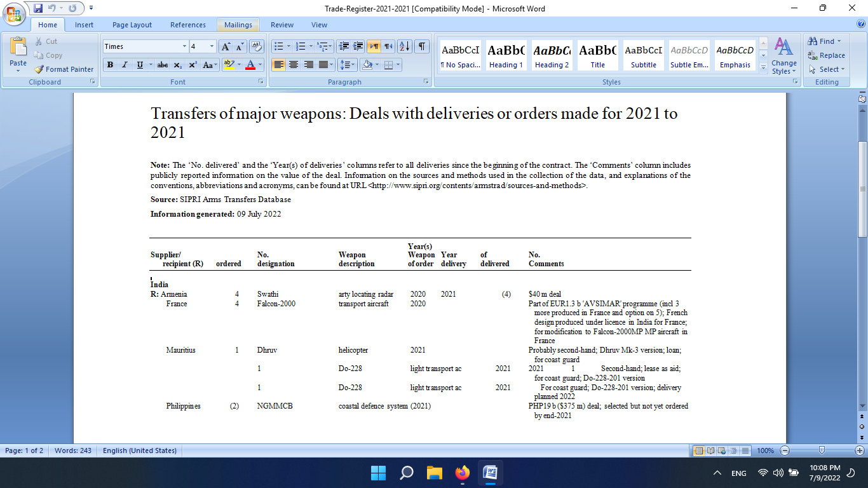
Task: Open the Page Layout tab
Action: pos(132,25)
